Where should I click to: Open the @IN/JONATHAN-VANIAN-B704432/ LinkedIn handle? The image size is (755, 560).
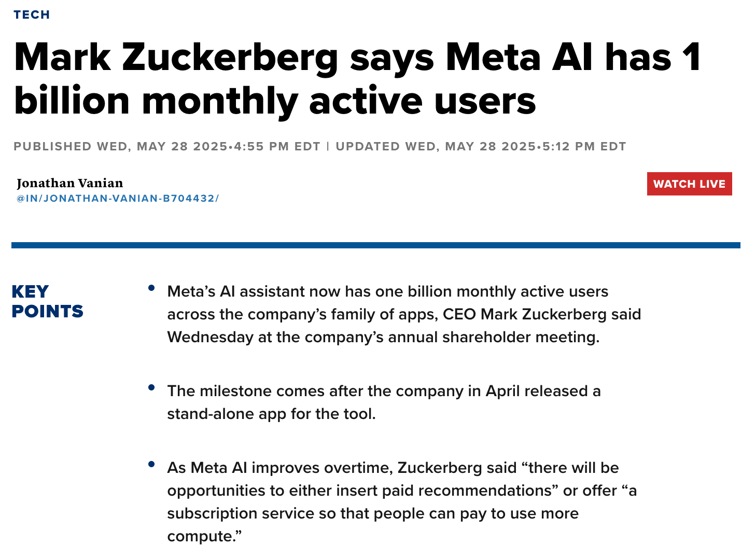[118, 199]
